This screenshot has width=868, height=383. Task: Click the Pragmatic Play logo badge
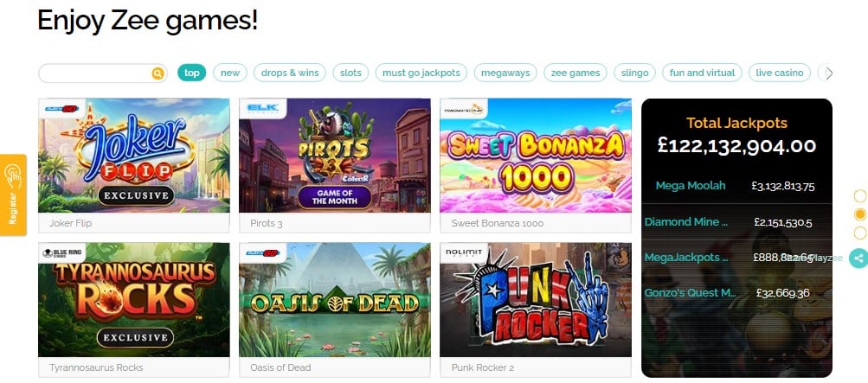coord(459,108)
